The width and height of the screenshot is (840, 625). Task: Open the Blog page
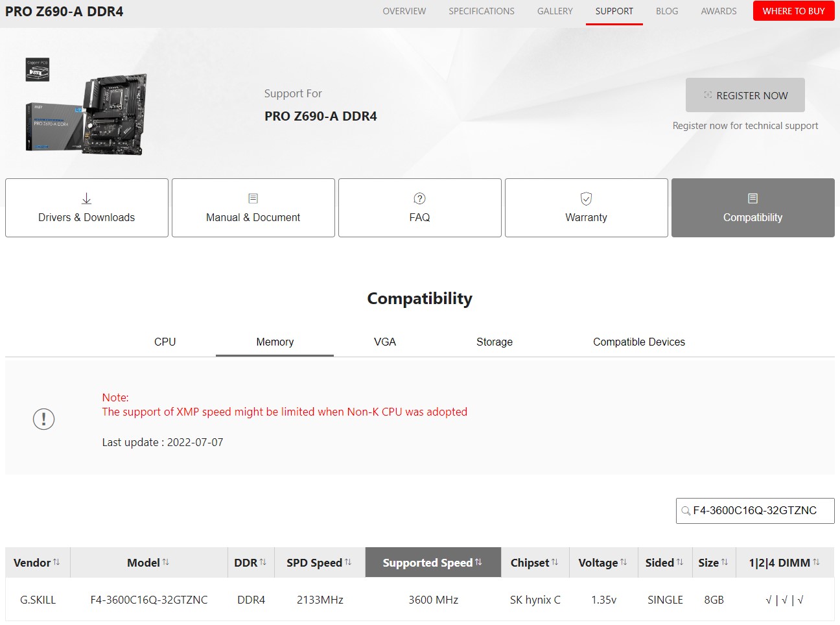[667, 11]
